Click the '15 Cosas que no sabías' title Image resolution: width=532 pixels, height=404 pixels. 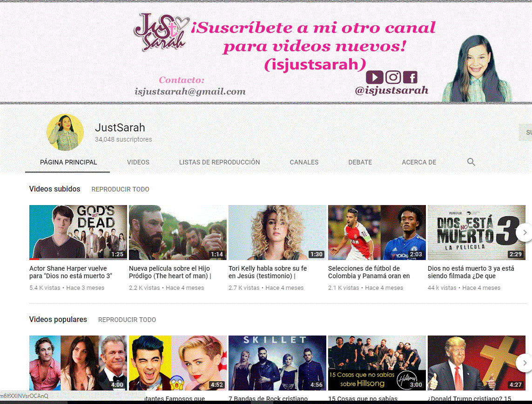pos(363,398)
